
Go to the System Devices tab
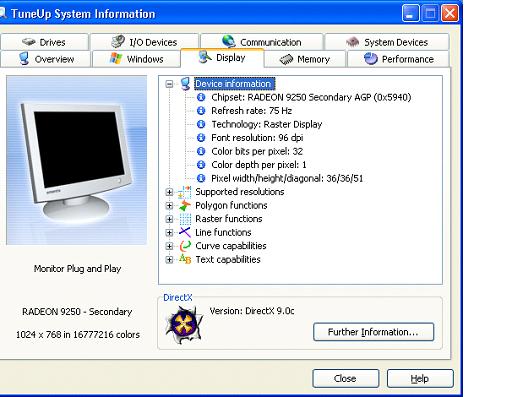click(x=387, y=42)
